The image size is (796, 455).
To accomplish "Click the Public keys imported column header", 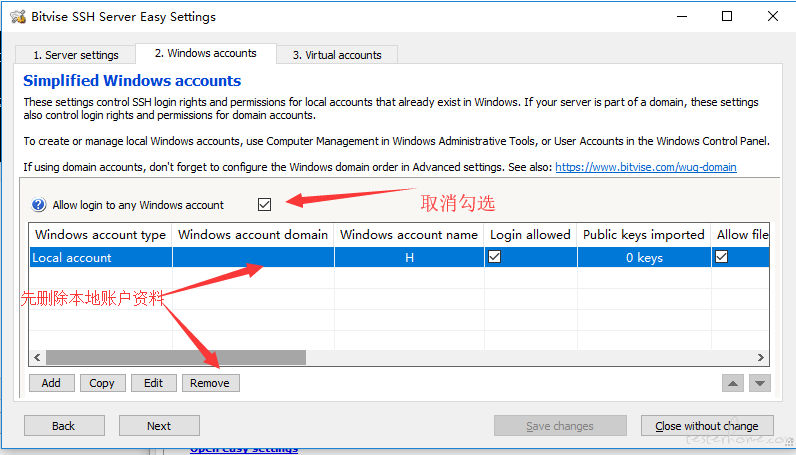I will (x=644, y=235).
